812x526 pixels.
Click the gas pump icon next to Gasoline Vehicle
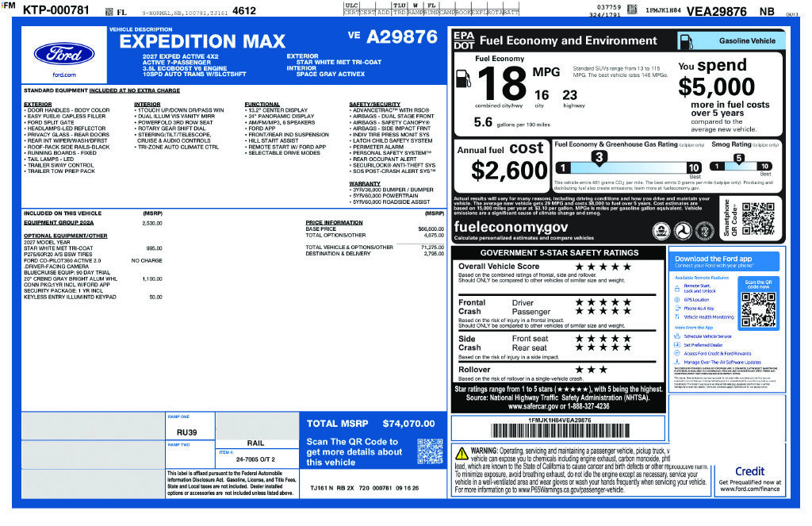pos(686,41)
